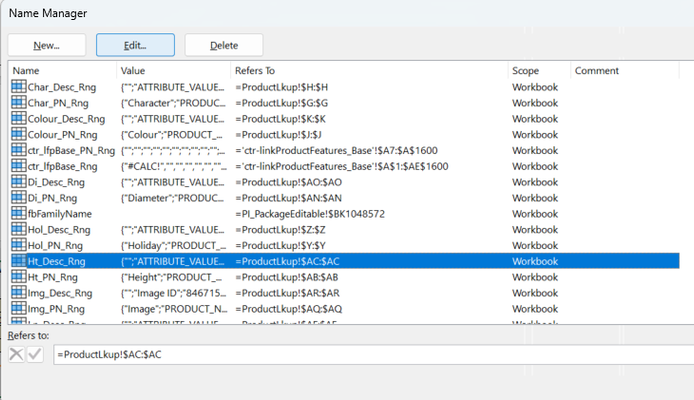Select the Ht_Desc_Rng range icon
This screenshot has height=400, width=694.
pos(19,261)
